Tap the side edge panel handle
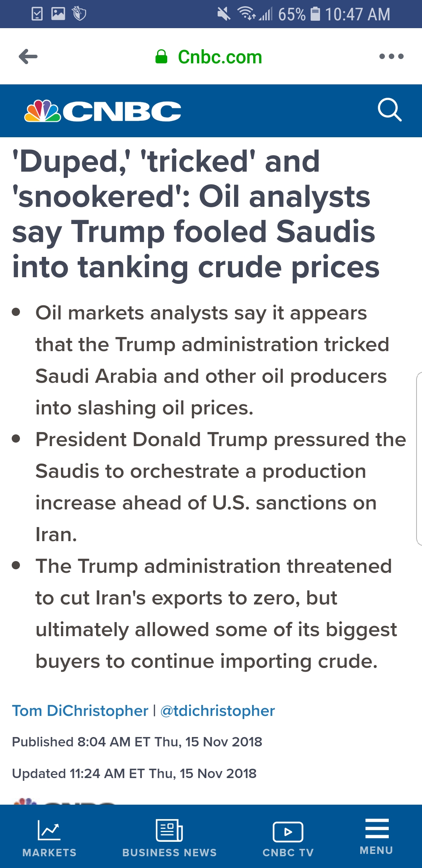 (x=419, y=459)
